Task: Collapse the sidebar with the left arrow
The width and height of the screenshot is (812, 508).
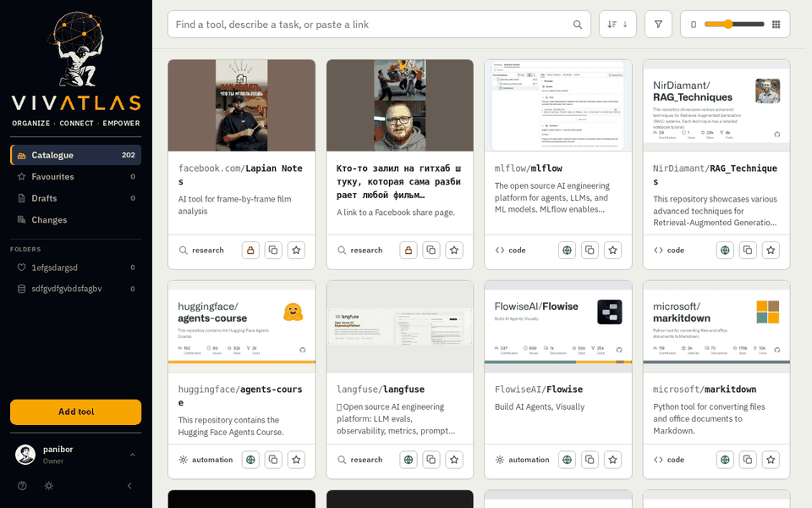Action: (129, 486)
